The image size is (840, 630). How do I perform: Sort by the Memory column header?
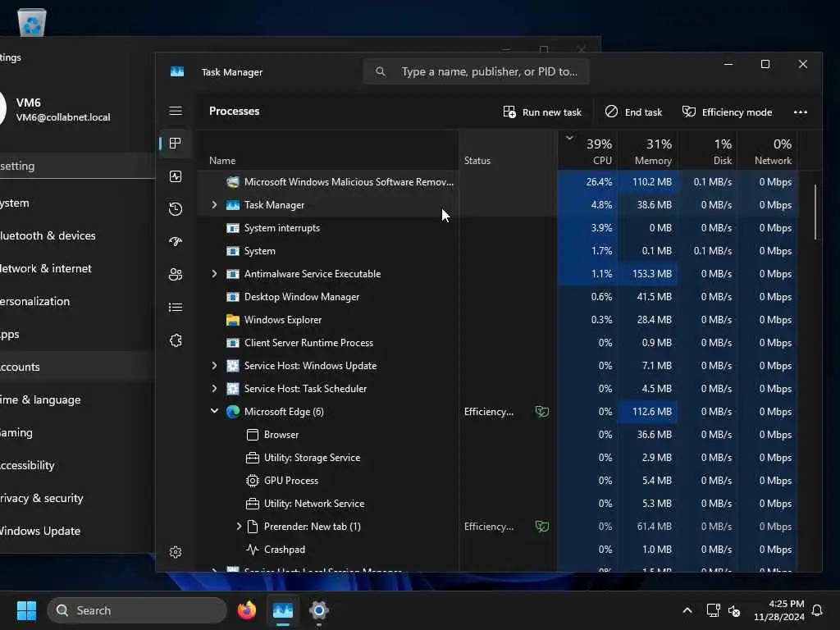648,151
